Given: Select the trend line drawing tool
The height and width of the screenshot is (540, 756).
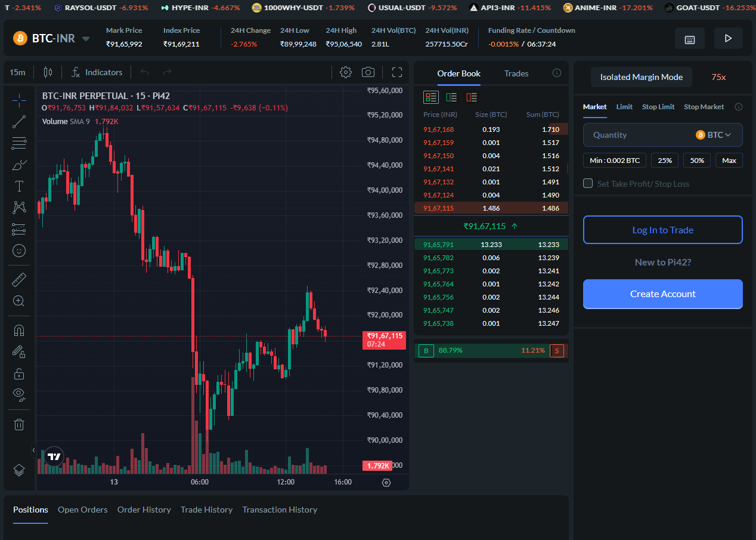Looking at the screenshot, I should 19,122.
